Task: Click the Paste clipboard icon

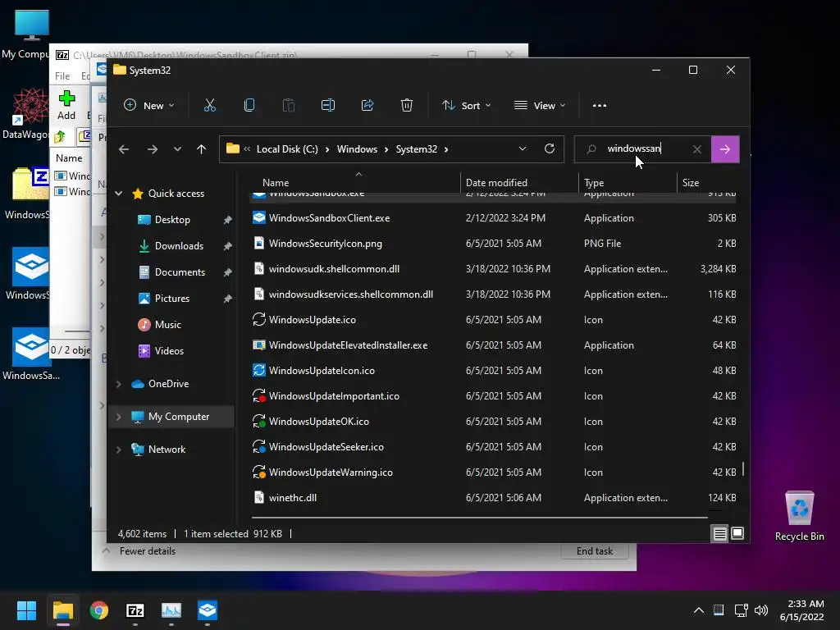Action: 289,106
